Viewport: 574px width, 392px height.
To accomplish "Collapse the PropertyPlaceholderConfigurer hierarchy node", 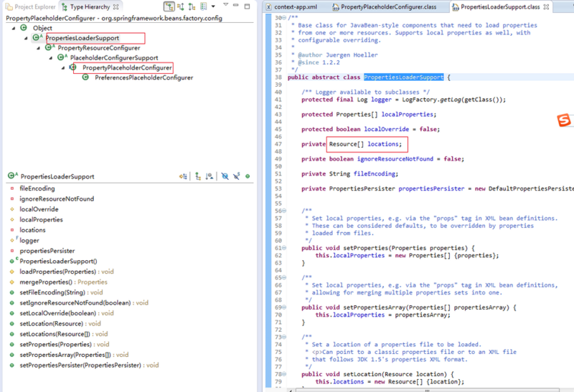I will click(x=63, y=67).
